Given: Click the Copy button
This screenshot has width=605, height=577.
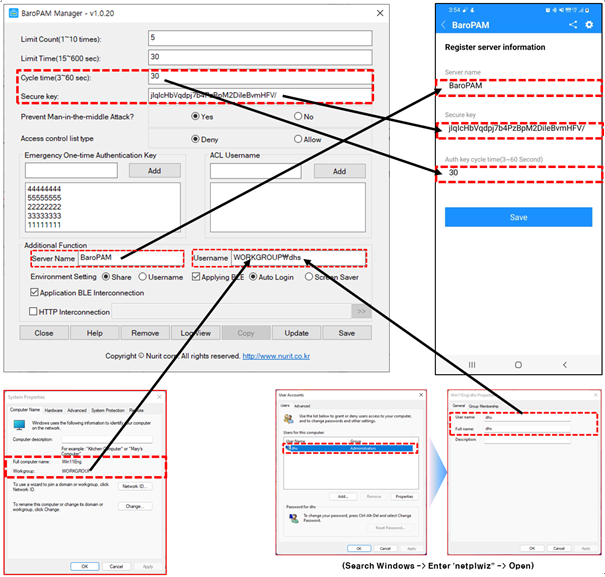Looking at the screenshot, I should point(246,333).
